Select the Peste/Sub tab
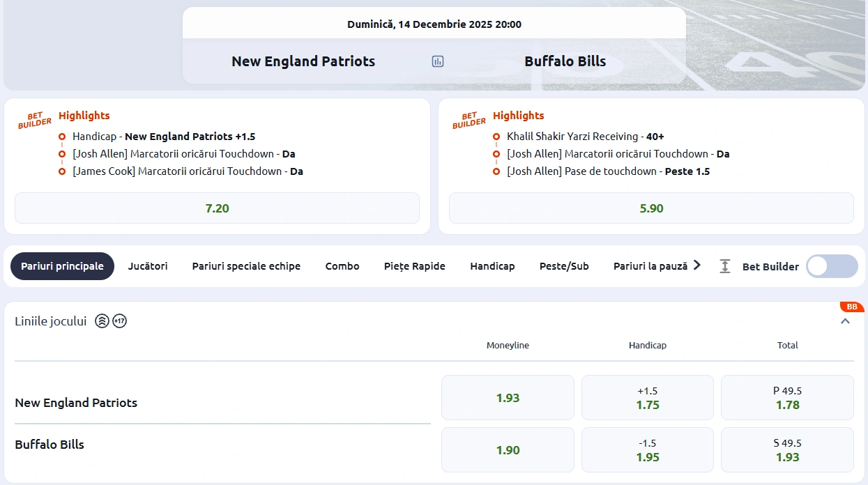 564,266
